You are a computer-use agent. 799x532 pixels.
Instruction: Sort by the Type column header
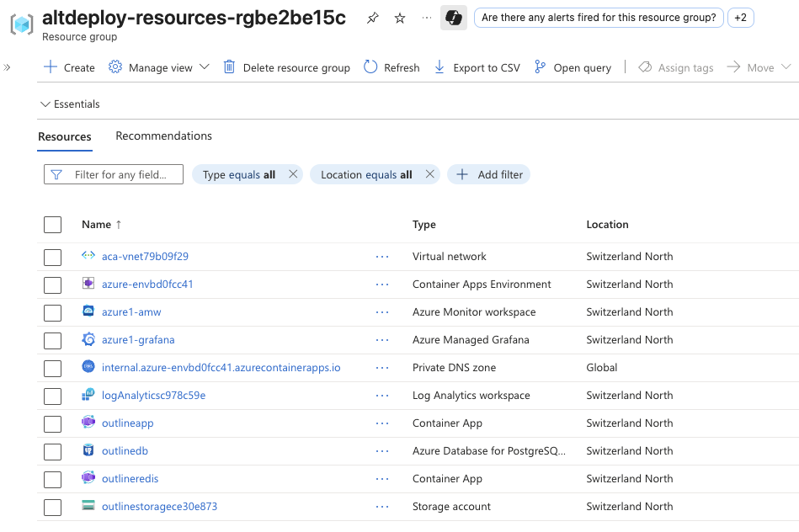click(424, 225)
